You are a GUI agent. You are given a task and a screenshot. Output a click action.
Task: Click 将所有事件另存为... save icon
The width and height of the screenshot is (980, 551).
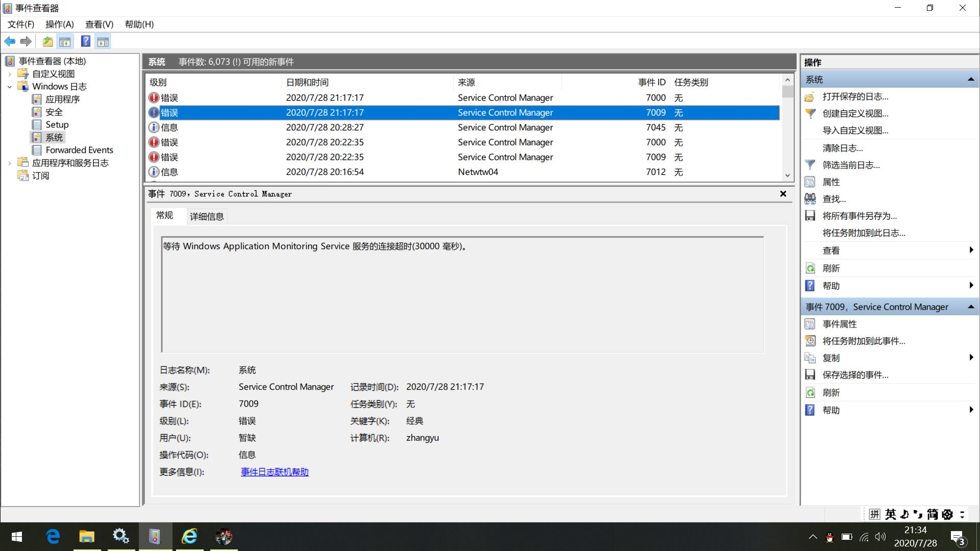coord(810,216)
